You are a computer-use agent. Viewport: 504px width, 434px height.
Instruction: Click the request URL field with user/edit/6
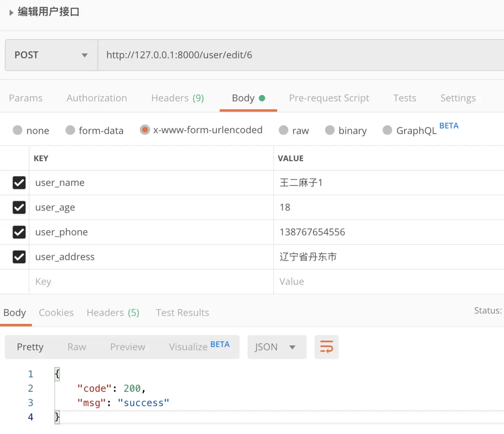click(x=301, y=55)
